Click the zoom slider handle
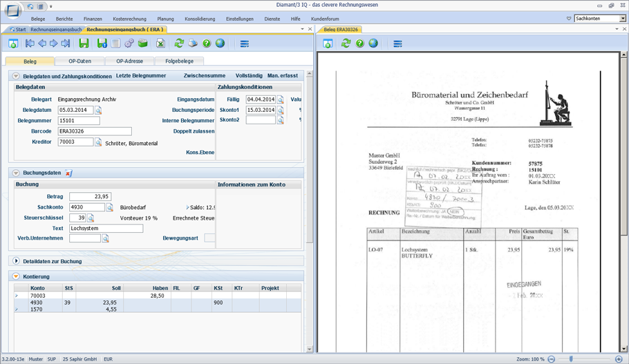629x364 pixels. (571, 359)
